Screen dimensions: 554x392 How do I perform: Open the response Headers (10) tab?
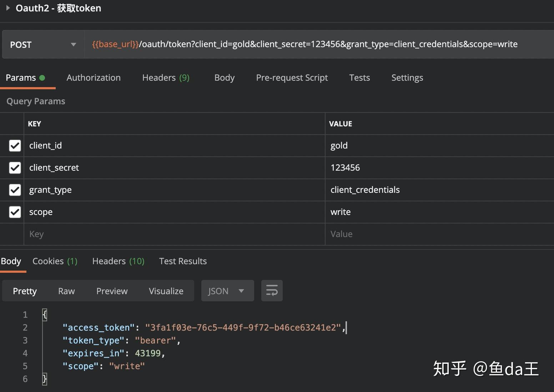pyautogui.click(x=118, y=261)
